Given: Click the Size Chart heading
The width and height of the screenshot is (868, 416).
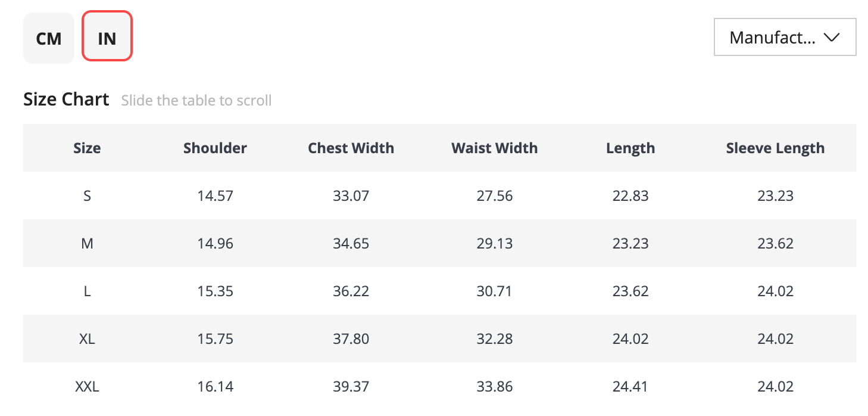Looking at the screenshot, I should click(66, 99).
